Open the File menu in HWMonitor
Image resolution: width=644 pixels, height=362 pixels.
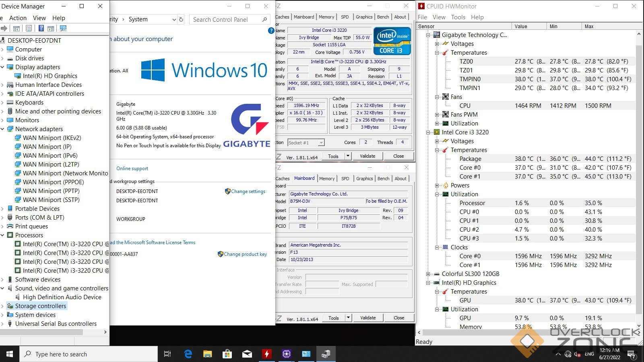[422, 17]
